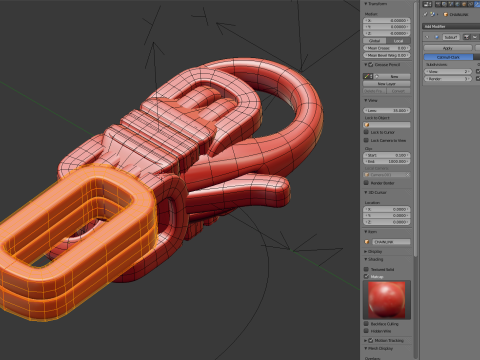Click the Subdivisions Render level field

(x=448, y=79)
